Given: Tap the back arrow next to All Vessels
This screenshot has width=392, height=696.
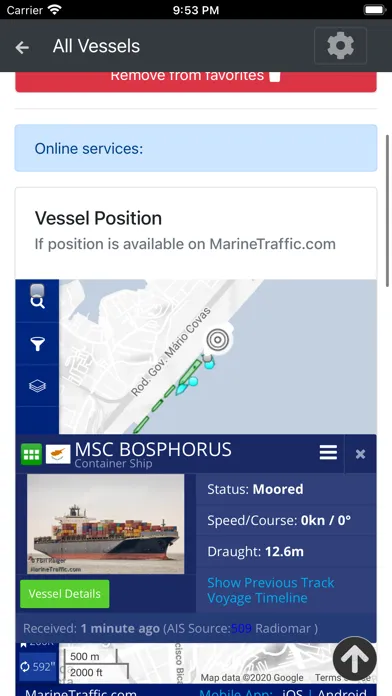Looking at the screenshot, I should coord(22,47).
